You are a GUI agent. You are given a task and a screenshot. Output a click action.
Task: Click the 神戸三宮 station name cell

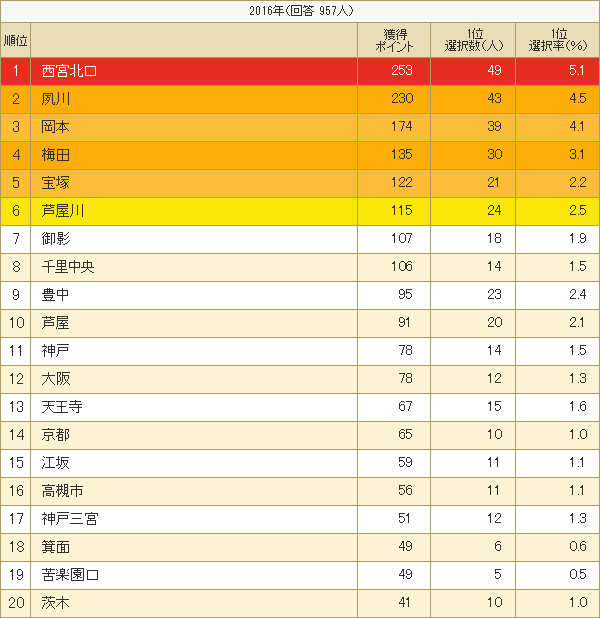coord(68,519)
